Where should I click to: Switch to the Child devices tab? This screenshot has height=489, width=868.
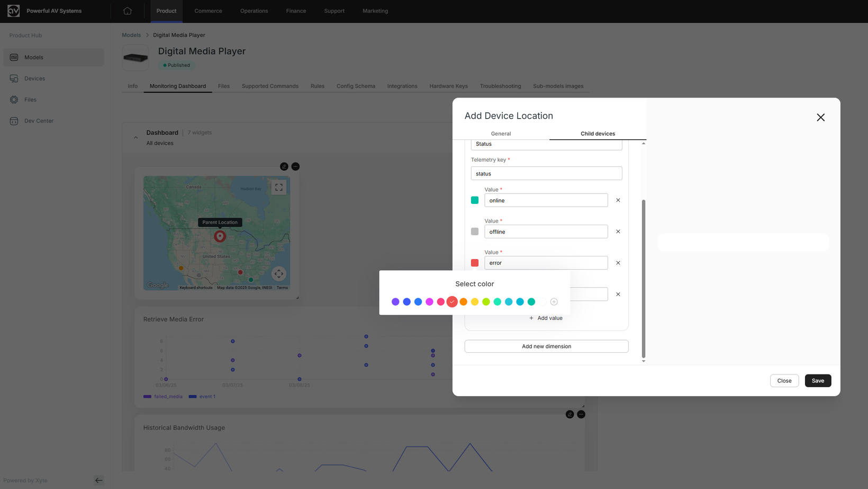point(598,134)
